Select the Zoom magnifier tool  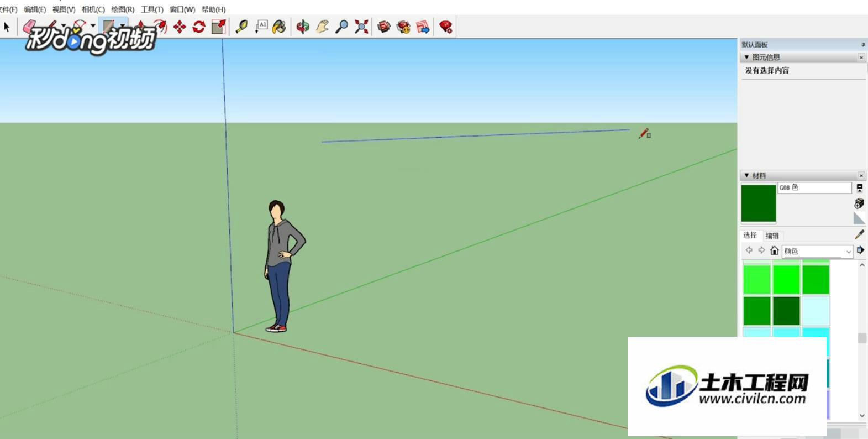coord(342,27)
